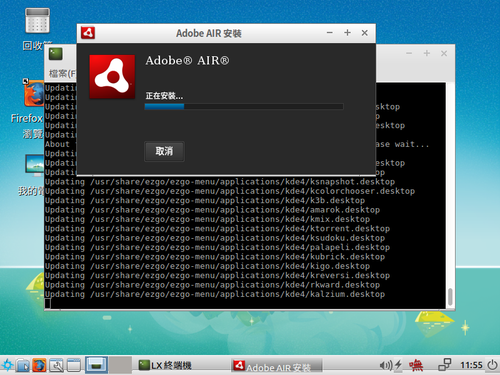Close the Adobe AIR installer window

[x=365, y=33]
